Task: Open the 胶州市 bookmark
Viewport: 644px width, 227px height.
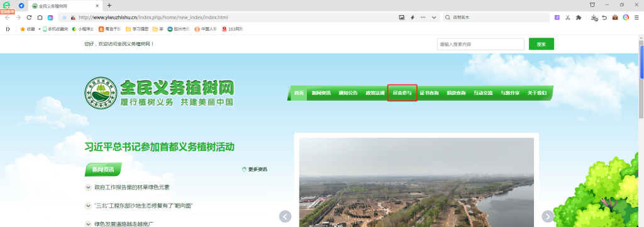Action: [x=179, y=29]
